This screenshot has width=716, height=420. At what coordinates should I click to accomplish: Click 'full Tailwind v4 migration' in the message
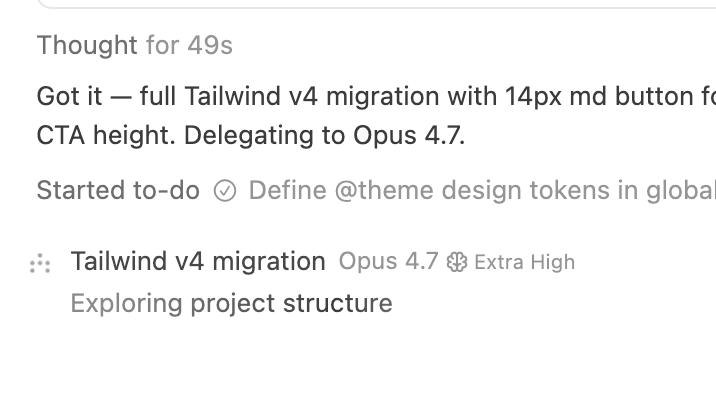[290, 96]
